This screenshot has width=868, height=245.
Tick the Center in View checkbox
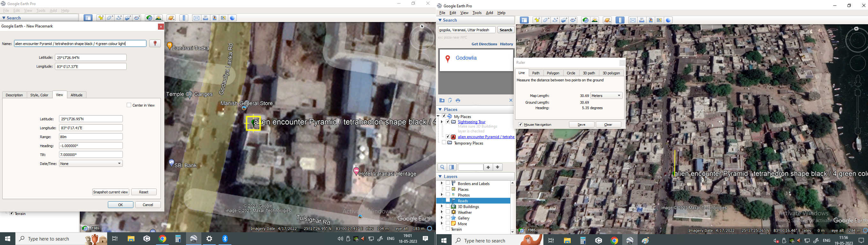[x=129, y=105]
